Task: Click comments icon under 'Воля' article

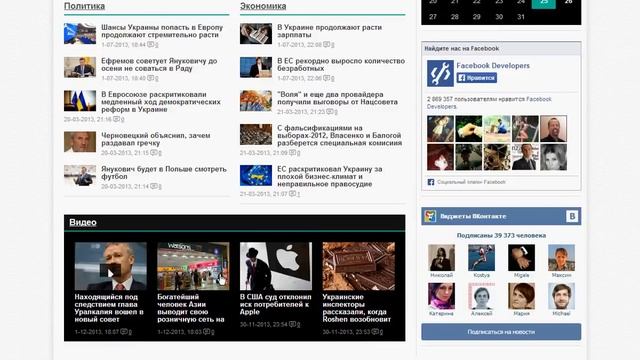Action: click(330, 111)
